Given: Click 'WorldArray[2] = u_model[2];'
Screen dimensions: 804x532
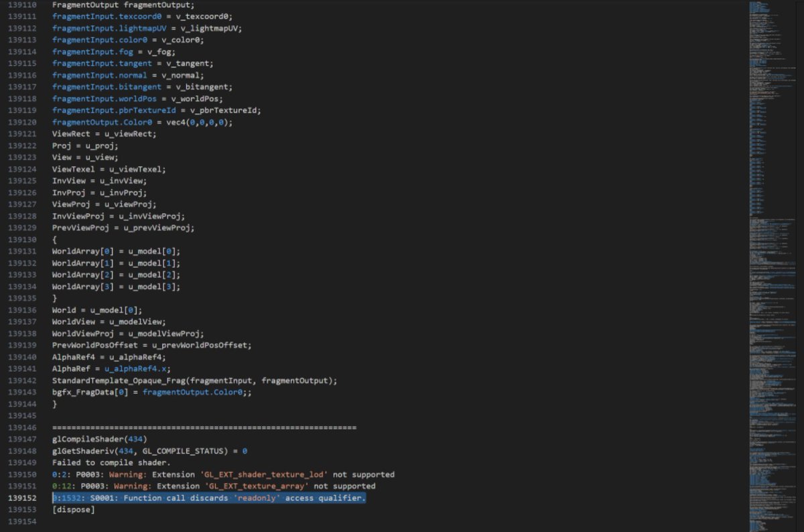Looking at the screenshot, I should [117, 274].
